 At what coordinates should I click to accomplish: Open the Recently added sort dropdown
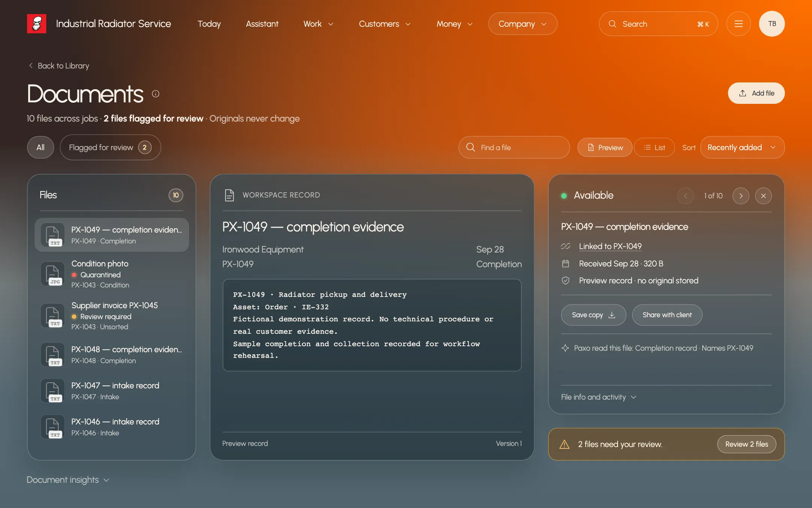742,148
